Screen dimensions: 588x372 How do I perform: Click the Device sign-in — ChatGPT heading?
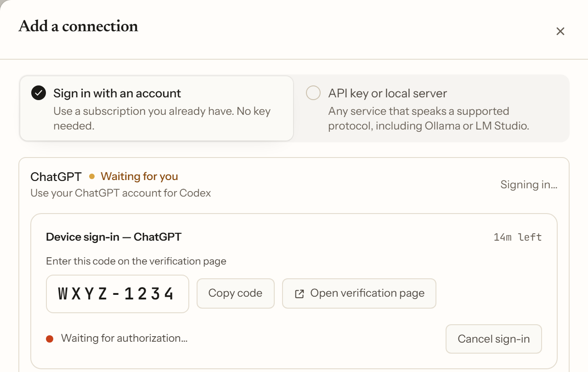[x=114, y=237]
